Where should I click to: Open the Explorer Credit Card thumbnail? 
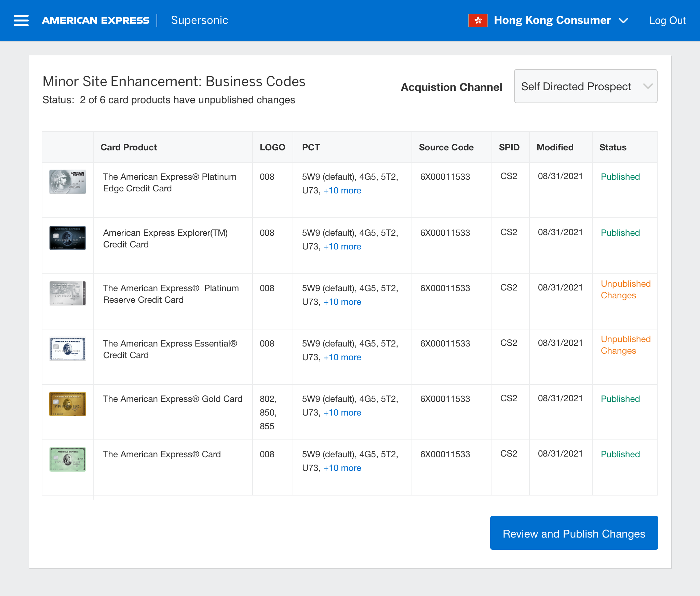[x=67, y=238]
